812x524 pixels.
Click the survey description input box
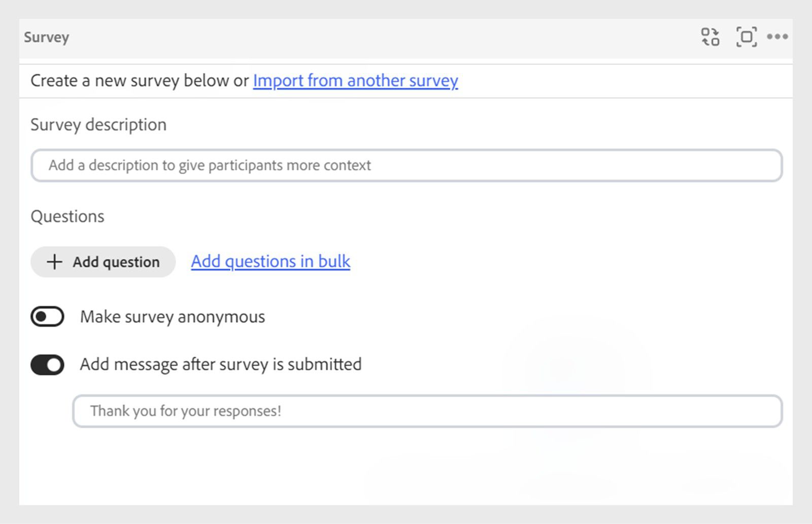point(406,165)
